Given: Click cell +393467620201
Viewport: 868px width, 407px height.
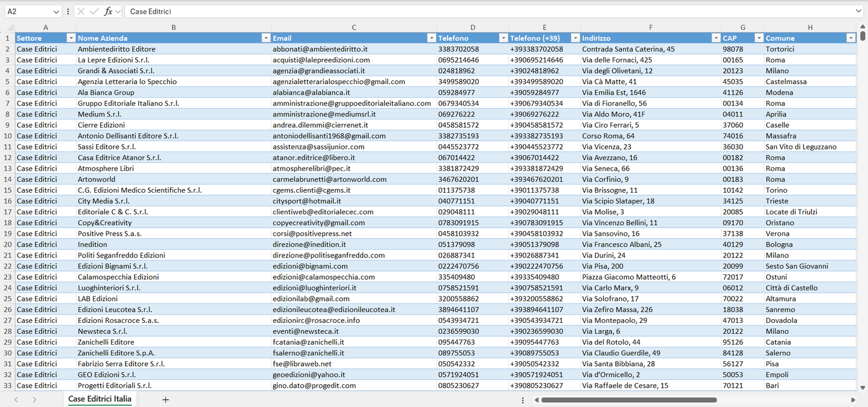Looking at the screenshot, I should (x=545, y=179).
